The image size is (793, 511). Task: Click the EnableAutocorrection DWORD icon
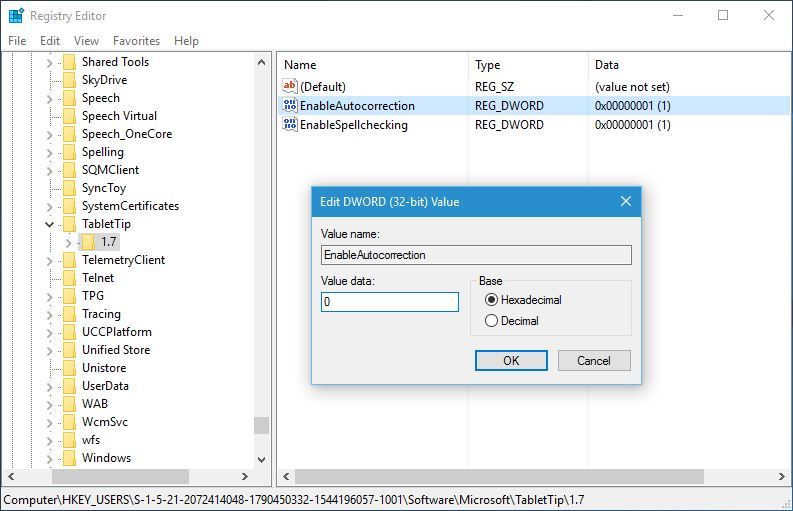(x=290, y=105)
